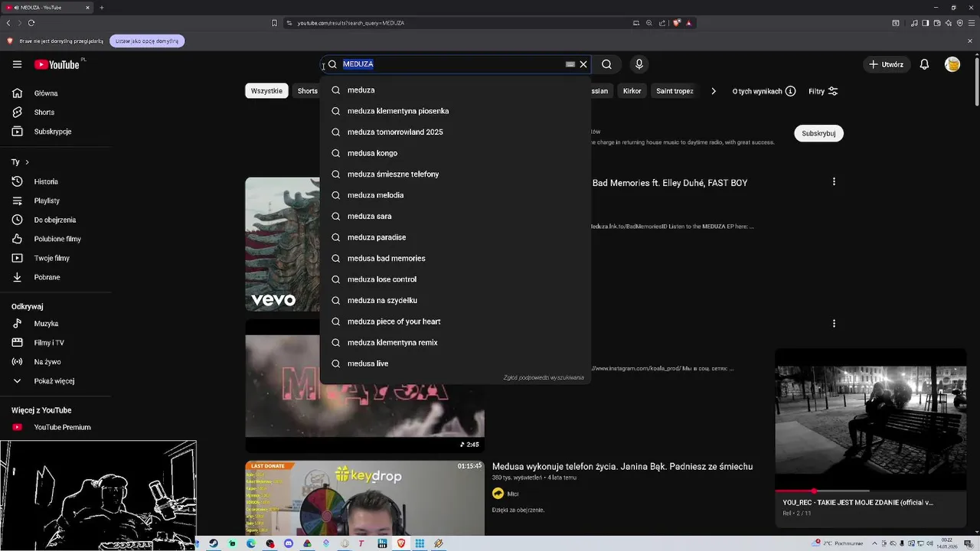Click the Utwórz create button
Image resolution: width=980 pixels, height=551 pixels.
click(x=887, y=64)
